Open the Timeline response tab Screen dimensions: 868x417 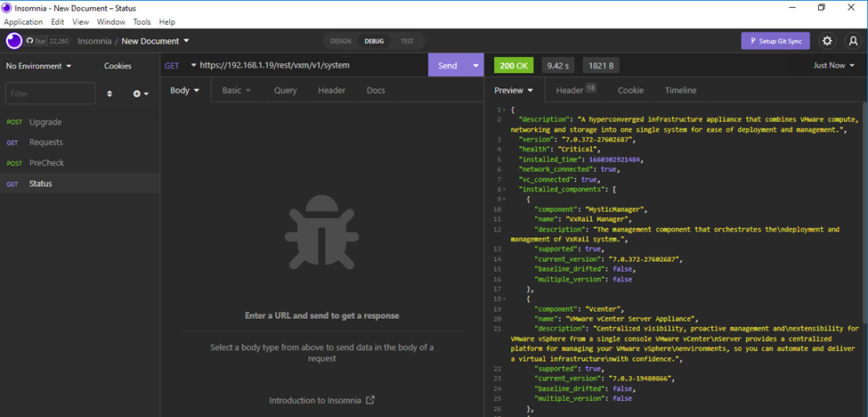coord(680,90)
